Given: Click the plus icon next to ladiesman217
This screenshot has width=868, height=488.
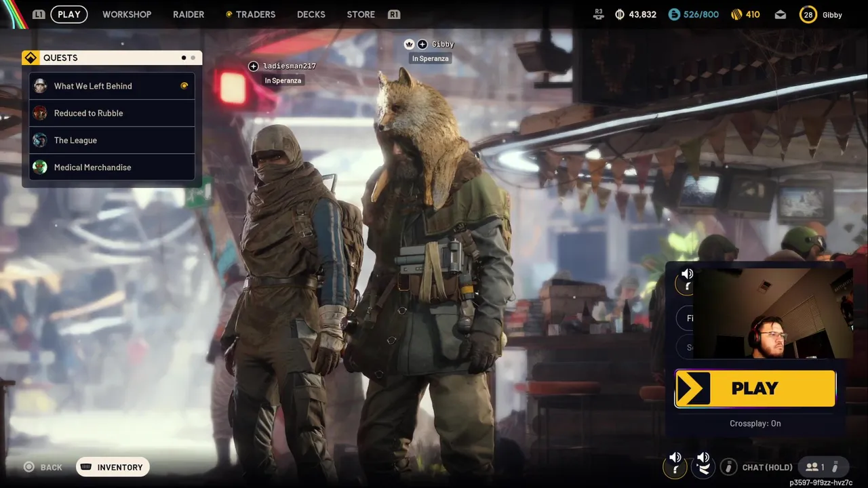Looking at the screenshot, I should point(254,66).
